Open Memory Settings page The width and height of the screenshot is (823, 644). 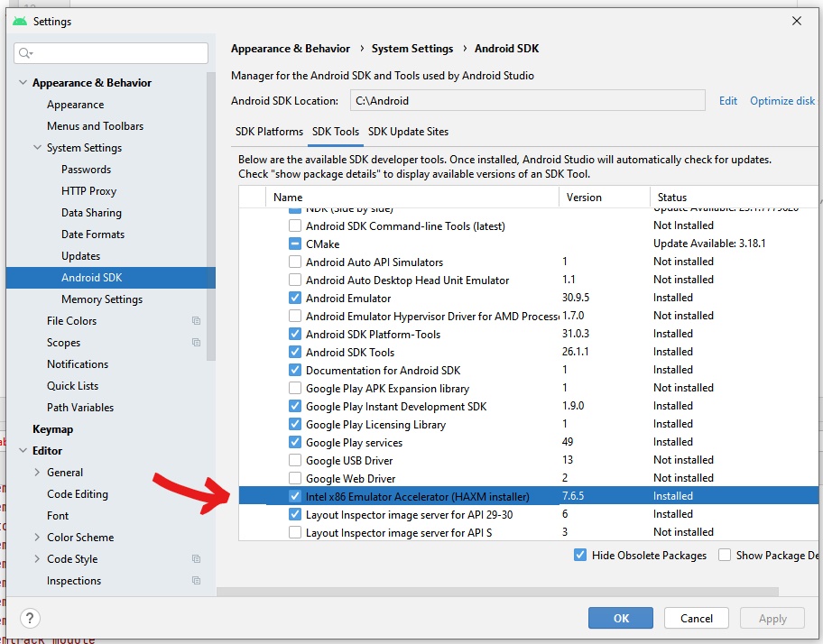point(102,299)
